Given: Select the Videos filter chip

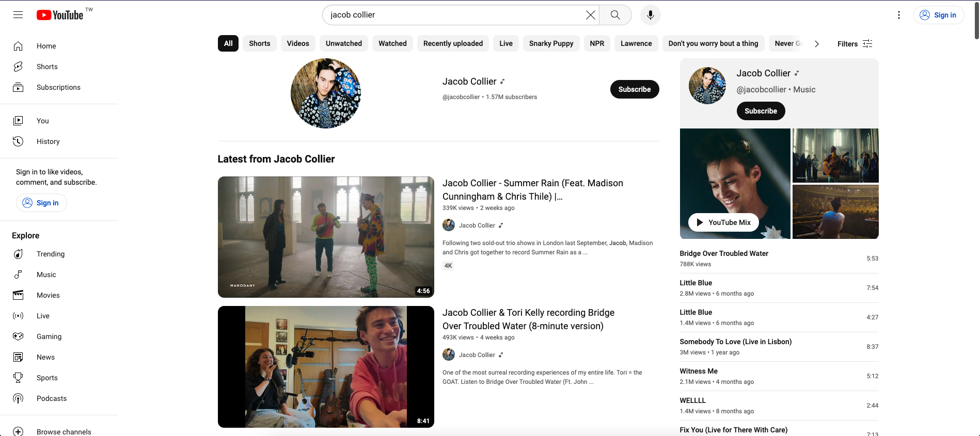Looking at the screenshot, I should point(298,43).
